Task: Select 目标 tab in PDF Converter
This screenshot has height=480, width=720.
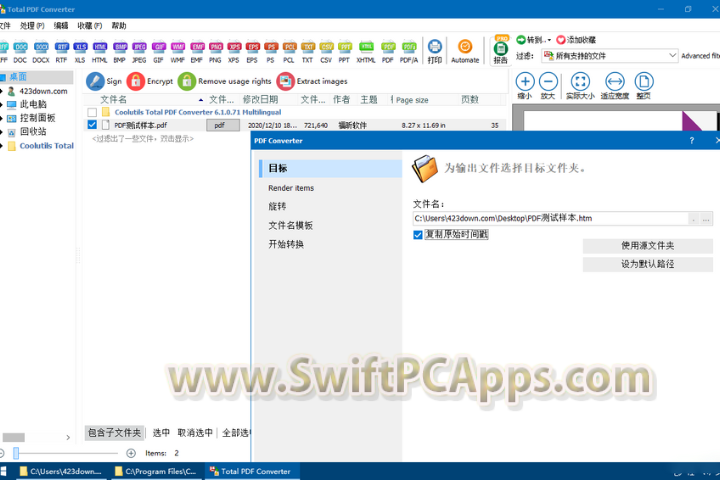Action: [330, 169]
